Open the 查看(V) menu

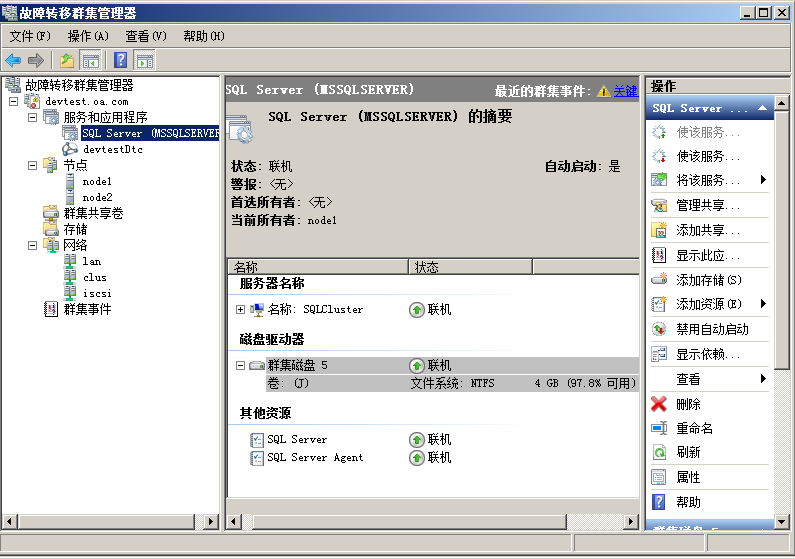(146, 36)
